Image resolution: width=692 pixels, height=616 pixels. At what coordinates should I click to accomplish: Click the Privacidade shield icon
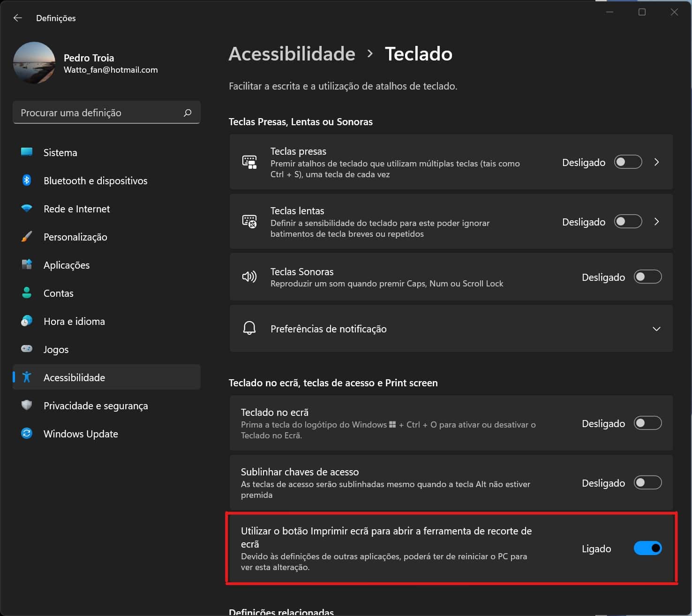(27, 405)
